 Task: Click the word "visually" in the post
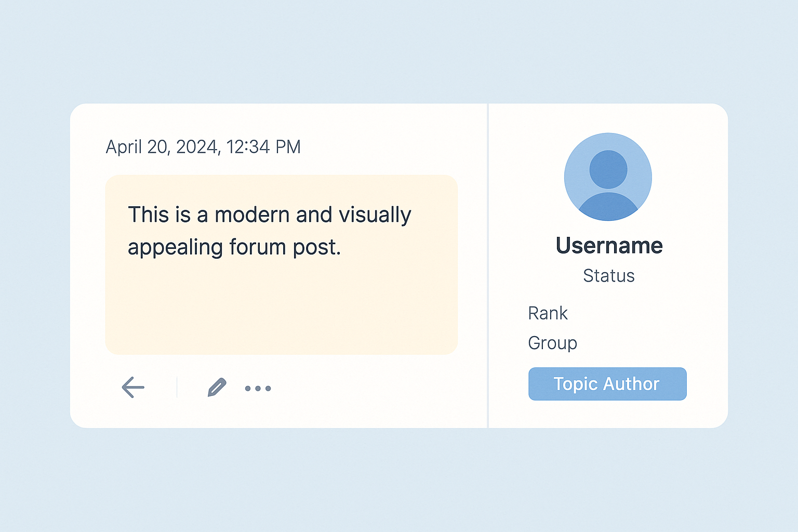375,215
